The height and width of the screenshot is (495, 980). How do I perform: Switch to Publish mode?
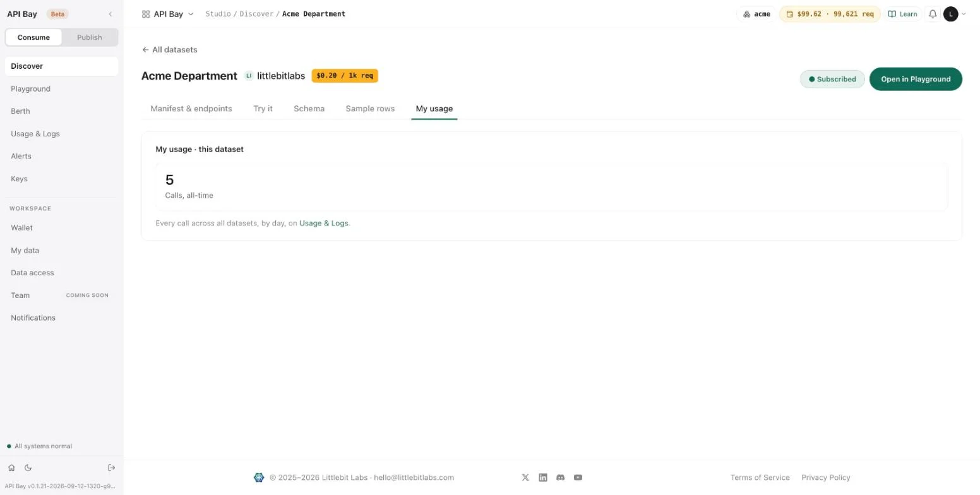90,37
